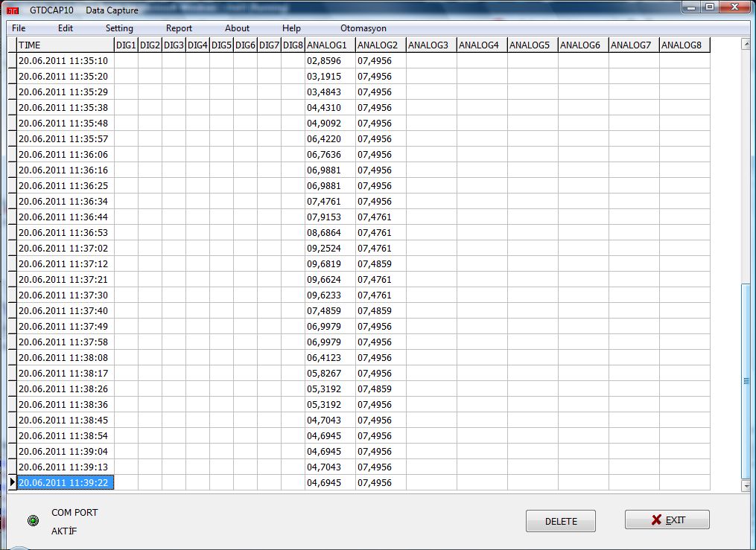The width and height of the screenshot is (756, 550).
Task: Select the time cell 20.06.2011 11:35:38
Action: 66,107
